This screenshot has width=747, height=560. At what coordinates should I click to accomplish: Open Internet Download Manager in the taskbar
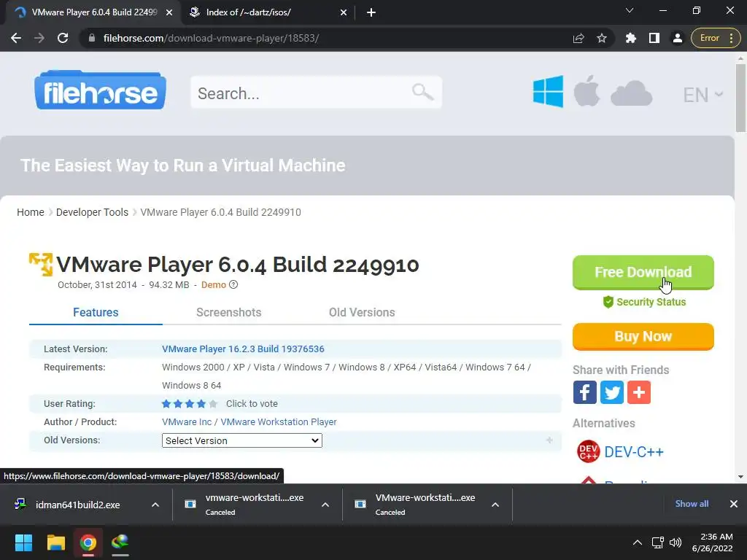click(120, 542)
